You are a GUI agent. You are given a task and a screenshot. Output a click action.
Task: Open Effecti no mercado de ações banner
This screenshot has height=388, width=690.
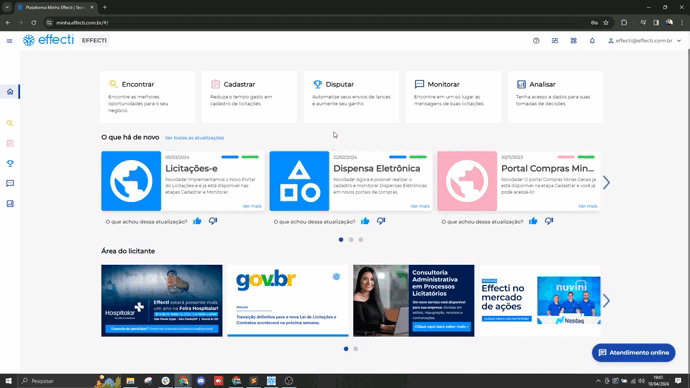(540, 300)
